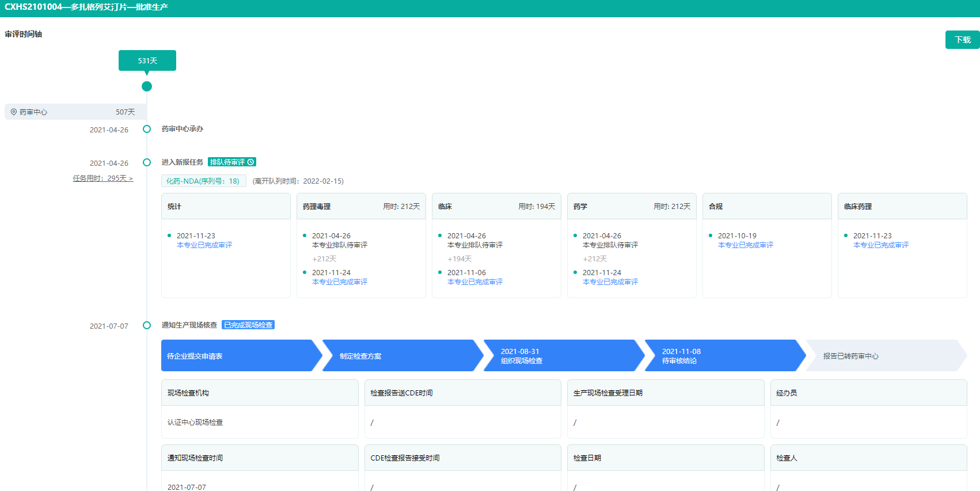980x491 pixels.
Task: Select the 报告已转药审中心 final step
Action: tap(881, 356)
